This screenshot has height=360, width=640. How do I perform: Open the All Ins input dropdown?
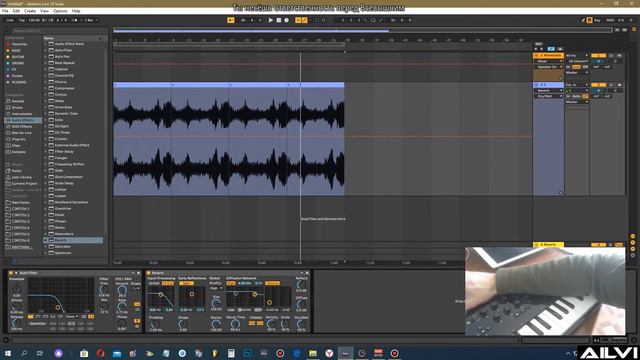tap(577, 56)
